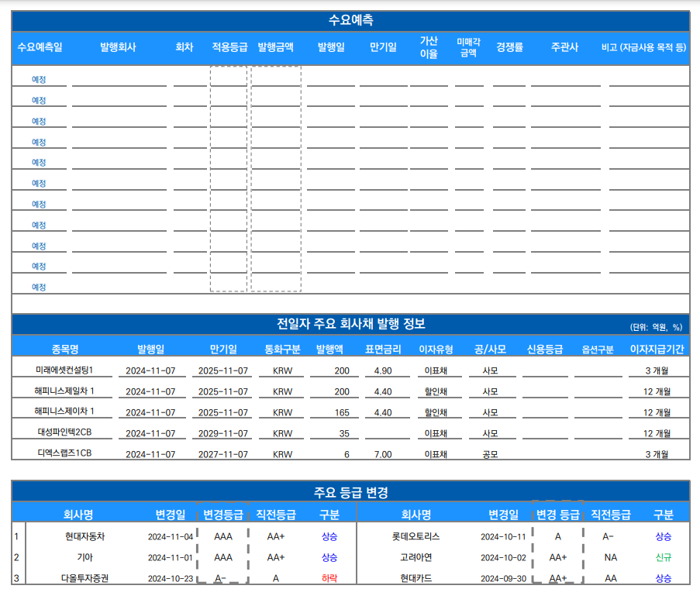
Task: Click the 미래에셋컨설팅1 bond name
Action: (64, 370)
